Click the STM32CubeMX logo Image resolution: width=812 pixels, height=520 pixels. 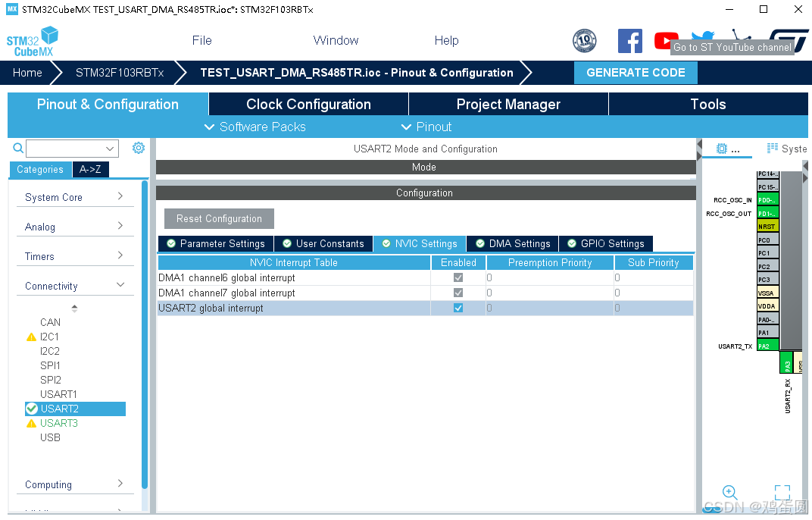click(32, 42)
